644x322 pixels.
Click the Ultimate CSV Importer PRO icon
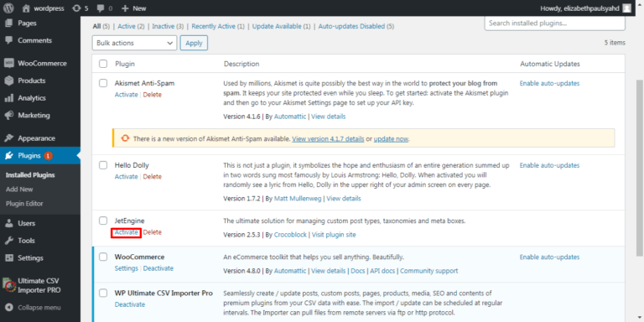8,285
